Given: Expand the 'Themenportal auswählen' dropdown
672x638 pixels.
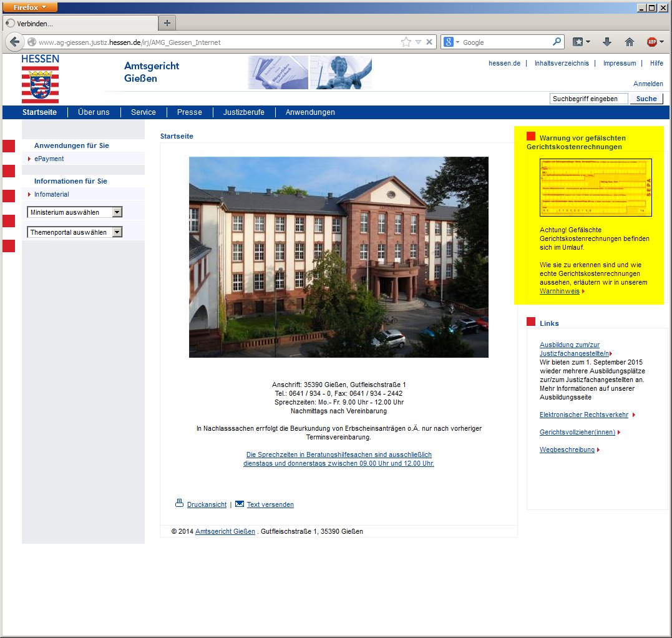Looking at the screenshot, I should pos(75,232).
